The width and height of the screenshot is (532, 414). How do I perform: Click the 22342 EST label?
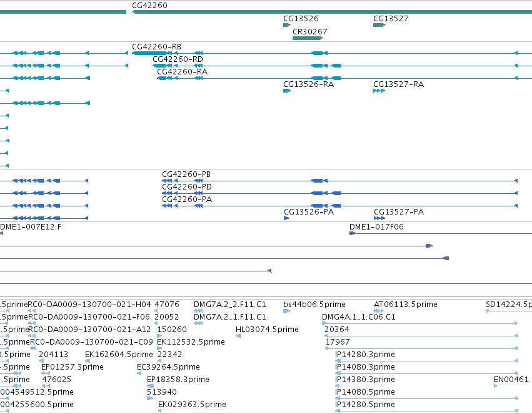click(x=169, y=355)
